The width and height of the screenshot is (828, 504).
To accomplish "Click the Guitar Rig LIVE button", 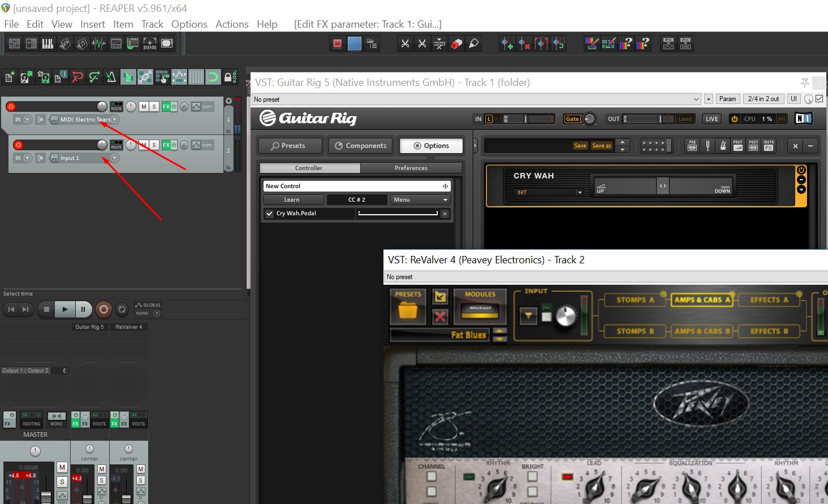I will (x=712, y=119).
